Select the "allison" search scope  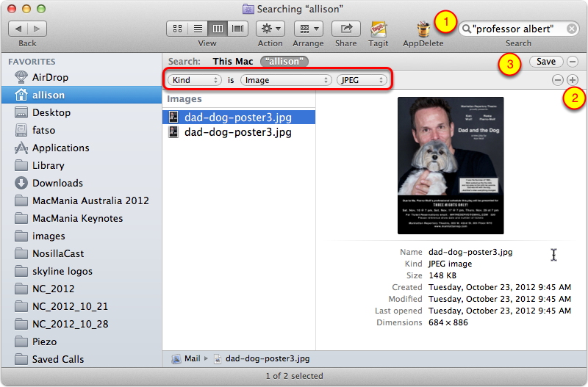[x=286, y=62]
